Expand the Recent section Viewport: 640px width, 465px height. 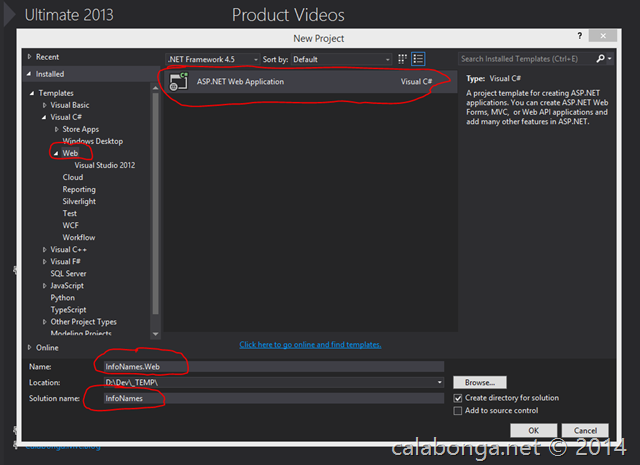[29, 57]
